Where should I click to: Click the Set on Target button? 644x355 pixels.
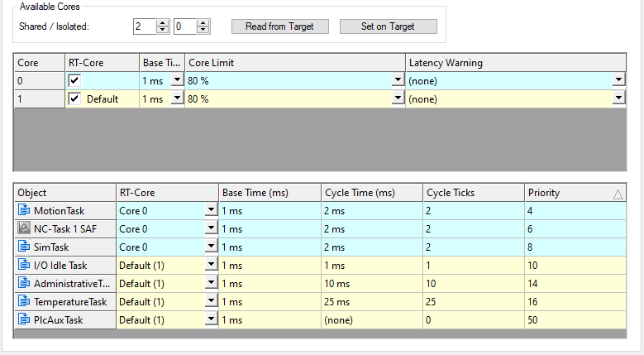[x=388, y=26]
